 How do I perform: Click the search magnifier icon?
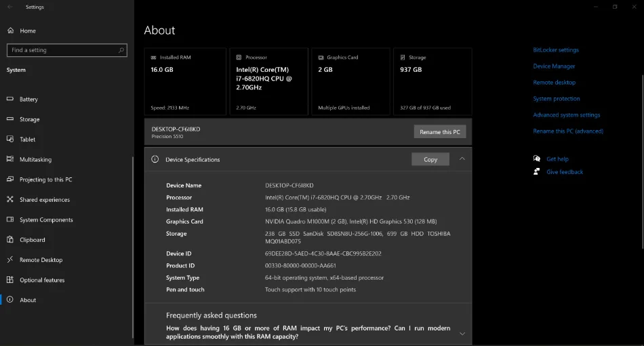point(121,50)
